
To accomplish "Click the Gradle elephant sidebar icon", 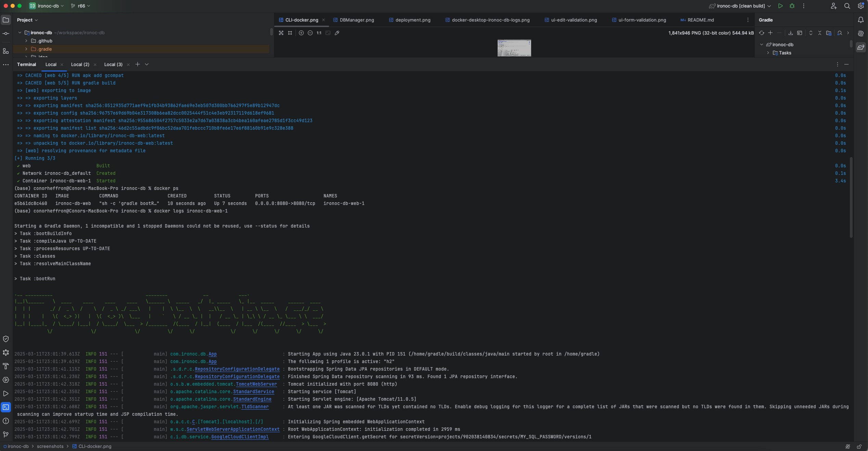I will tap(861, 48).
